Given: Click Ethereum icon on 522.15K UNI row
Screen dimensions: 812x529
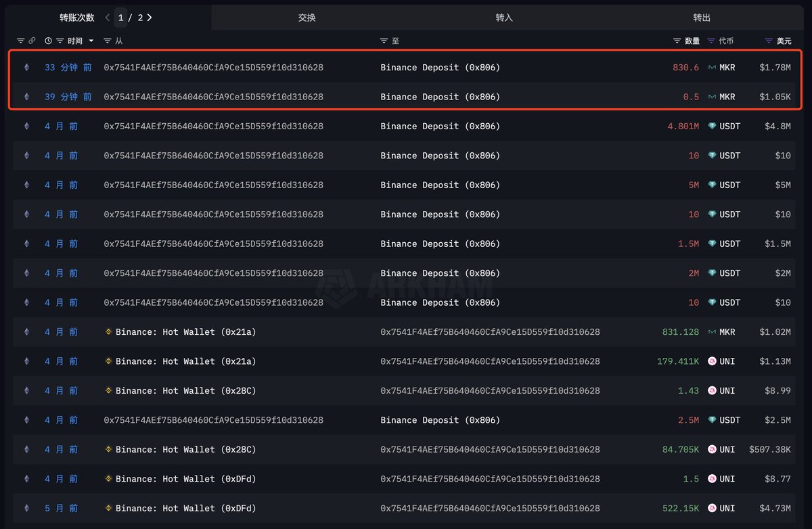Looking at the screenshot, I should click(27, 508).
